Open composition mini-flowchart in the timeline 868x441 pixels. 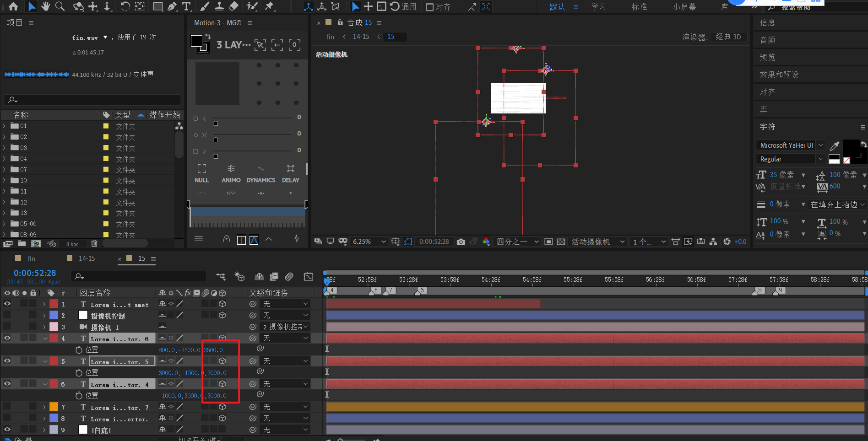[221, 276]
